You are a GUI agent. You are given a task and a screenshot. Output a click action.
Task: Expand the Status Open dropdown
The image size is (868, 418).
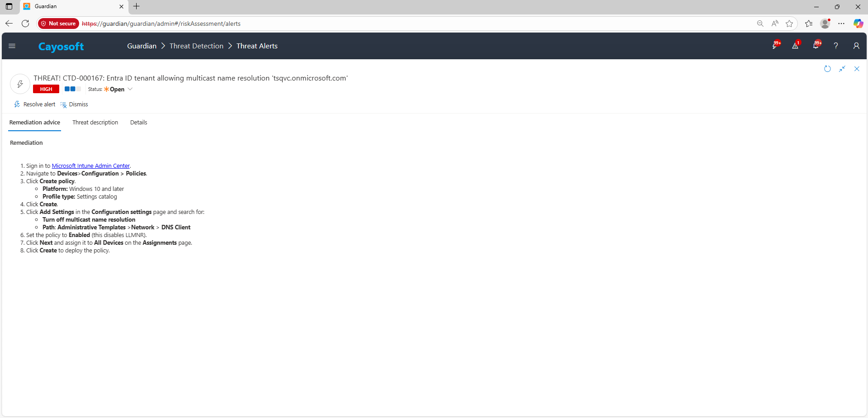tap(130, 89)
